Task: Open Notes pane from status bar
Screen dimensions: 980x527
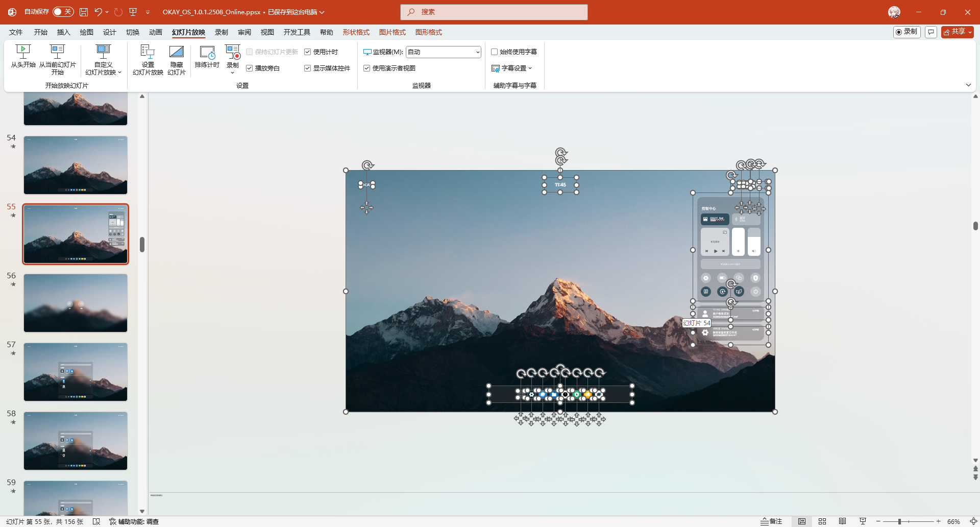Action: coord(771,521)
